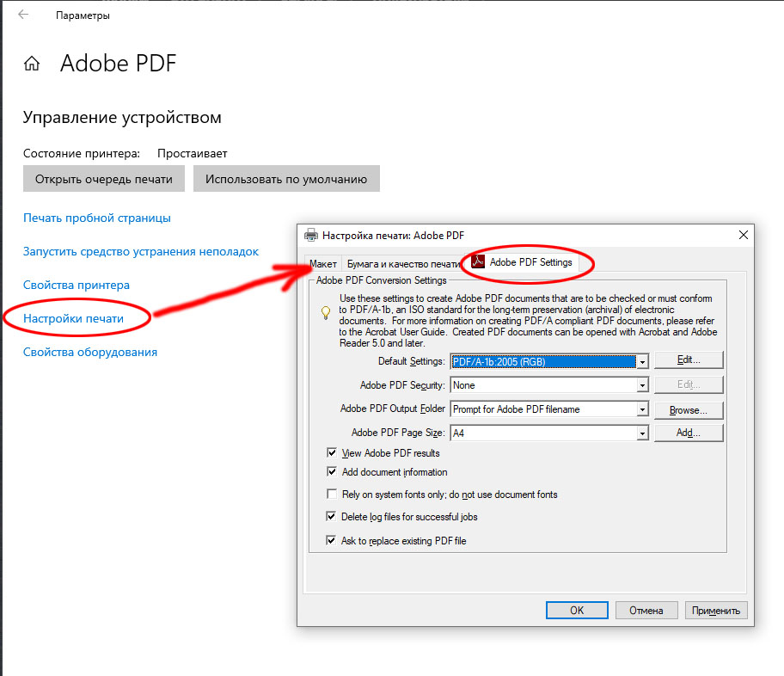Screen dimensions: 784x676
Task: Click the Простаивает printer status text
Action: tap(193, 154)
